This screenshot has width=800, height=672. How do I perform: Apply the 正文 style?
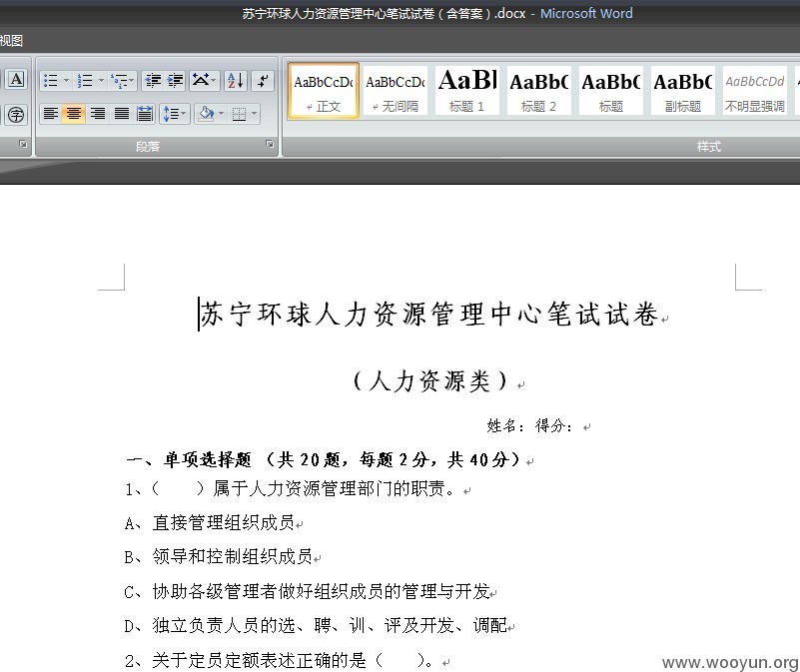point(324,91)
